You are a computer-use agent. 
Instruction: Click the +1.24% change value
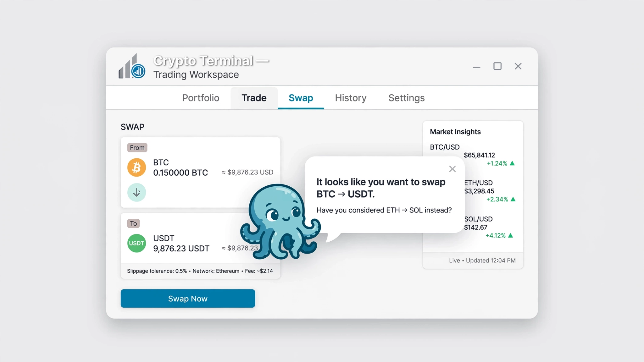pos(497,163)
